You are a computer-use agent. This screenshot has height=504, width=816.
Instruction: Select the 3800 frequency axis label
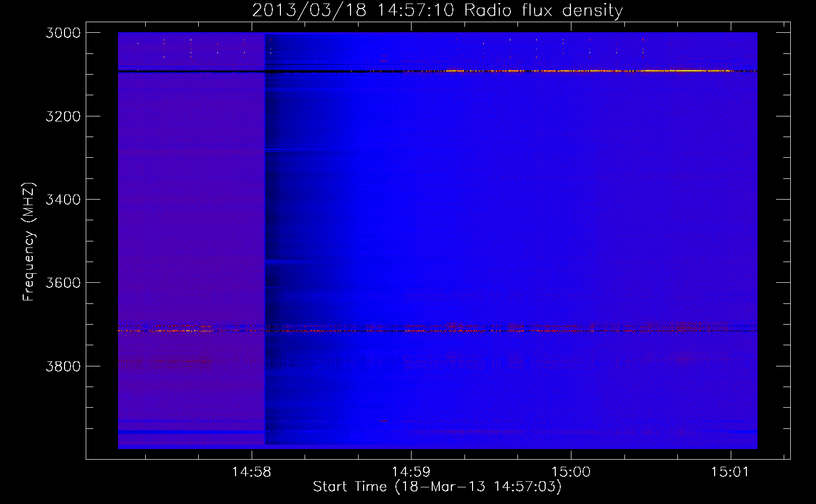click(x=63, y=366)
